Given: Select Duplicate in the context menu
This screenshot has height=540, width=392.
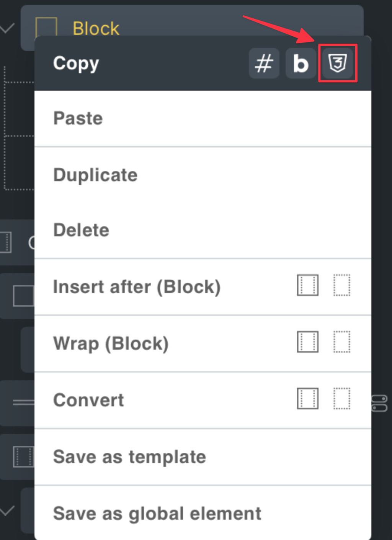Looking at the screenshot, I should coord(95,175).
